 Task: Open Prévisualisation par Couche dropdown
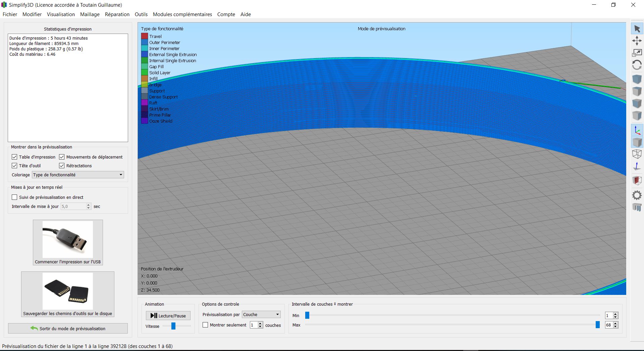pyautogui.click(x=261, y=314)
